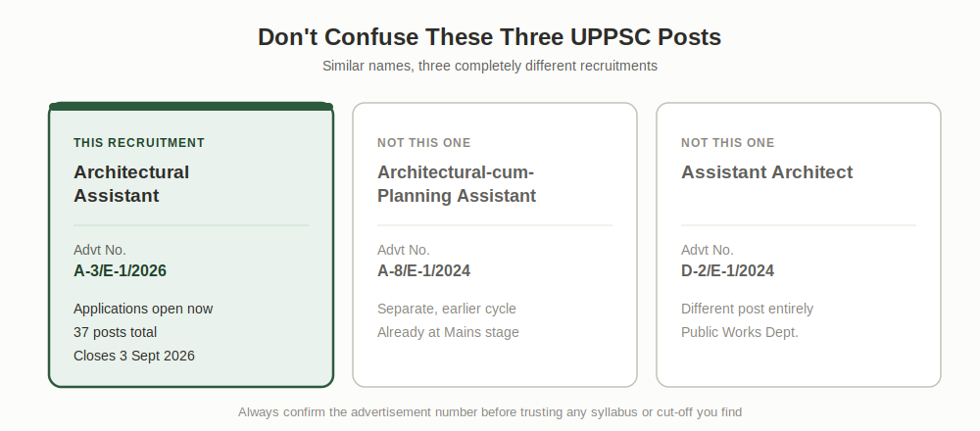Select the 37 posts total text
The image size is (980, 431).
[115, 332]
